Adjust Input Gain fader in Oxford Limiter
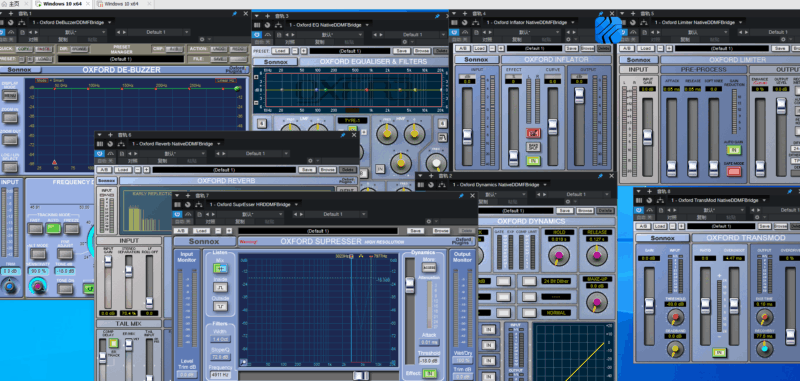Viewport: 800px width, 381px height. (x=647, y=137)
